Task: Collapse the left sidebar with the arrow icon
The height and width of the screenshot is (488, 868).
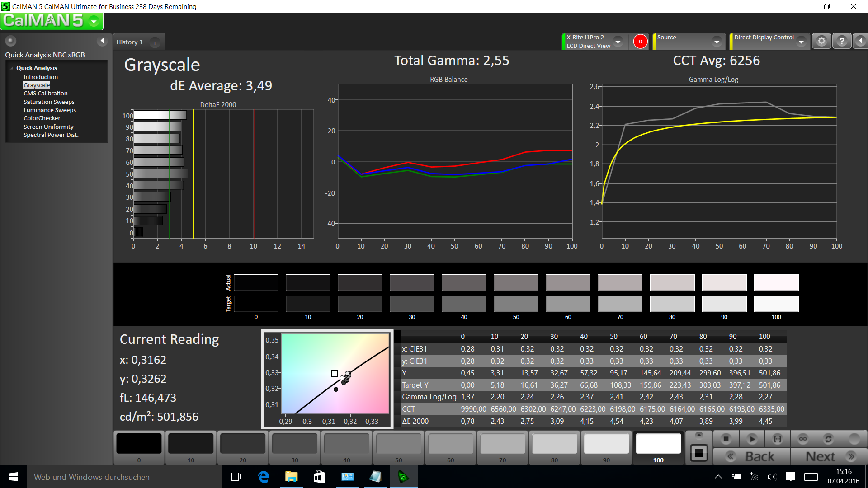Action: (x=102, y=41)
